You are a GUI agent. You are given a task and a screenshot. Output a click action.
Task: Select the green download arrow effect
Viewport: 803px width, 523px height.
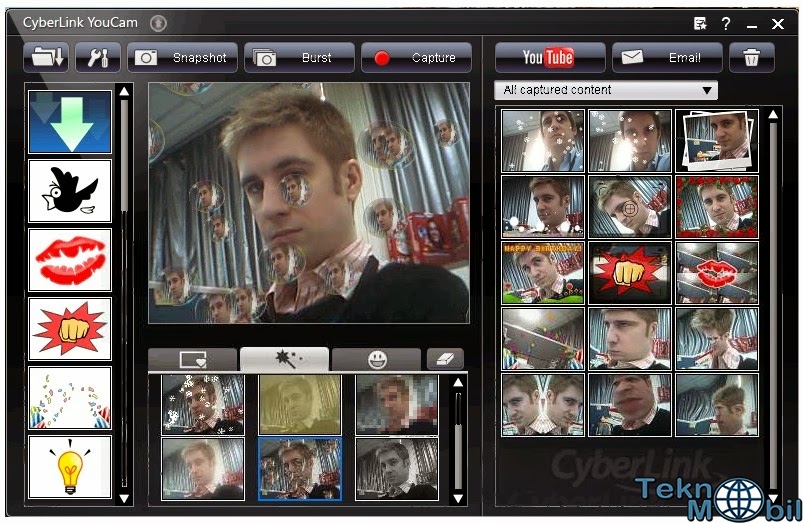tap(70, 122)
